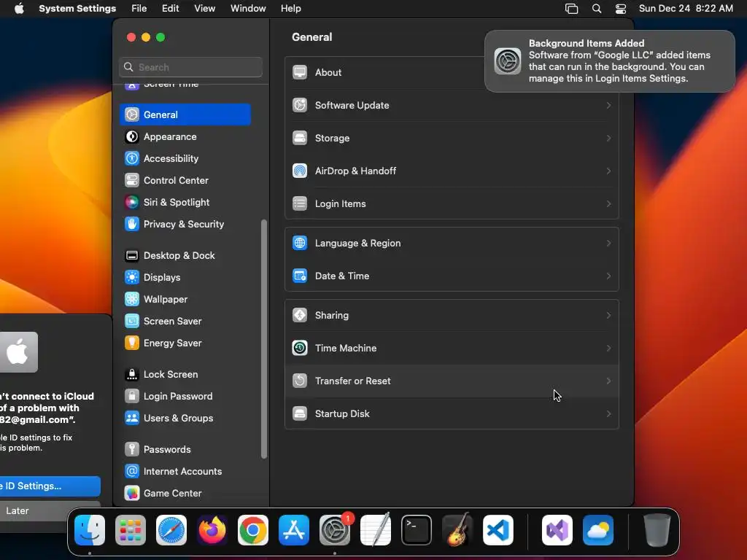Launch Safari from the Dock

171,530
